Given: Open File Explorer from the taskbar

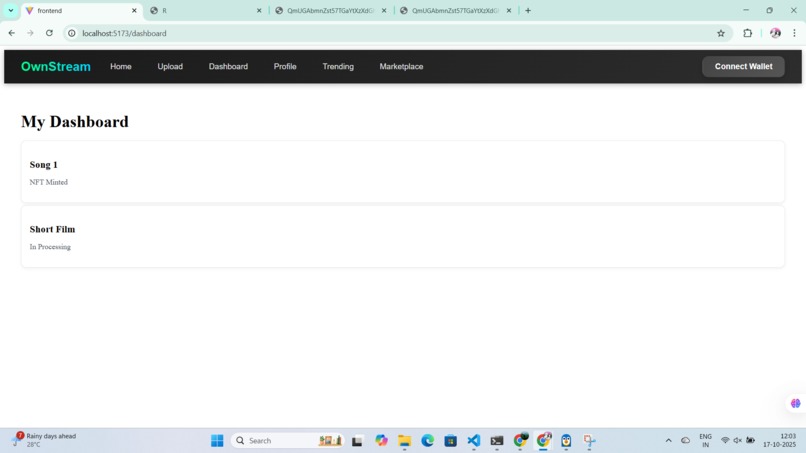Looking at the screenshot, I should click(x=405, y=441).
